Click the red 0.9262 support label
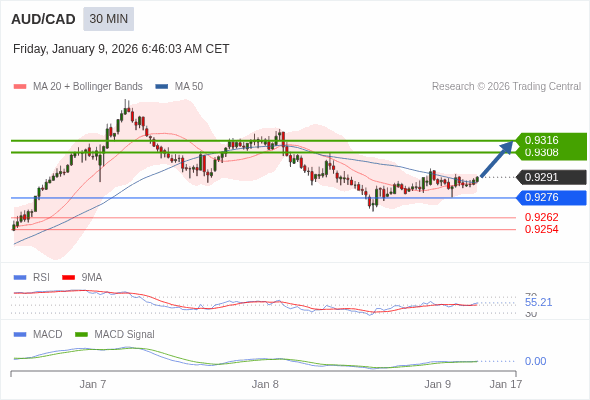 point(541,217)
